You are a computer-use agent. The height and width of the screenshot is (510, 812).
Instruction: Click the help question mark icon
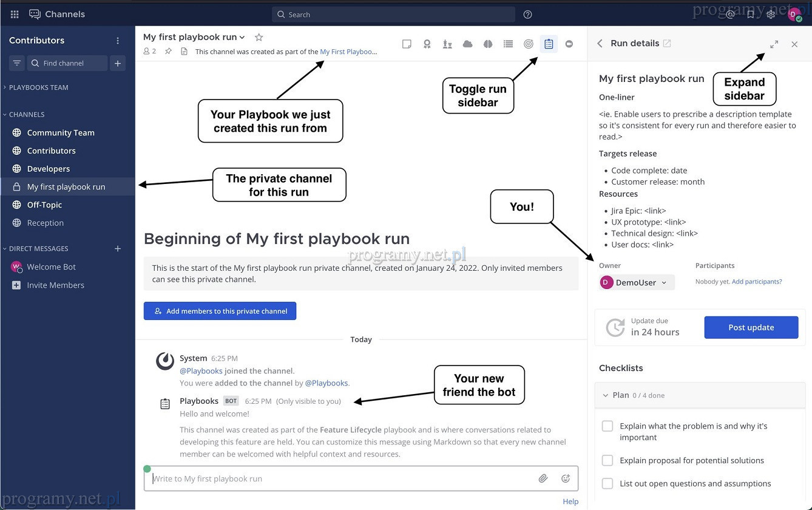point(527,15)
